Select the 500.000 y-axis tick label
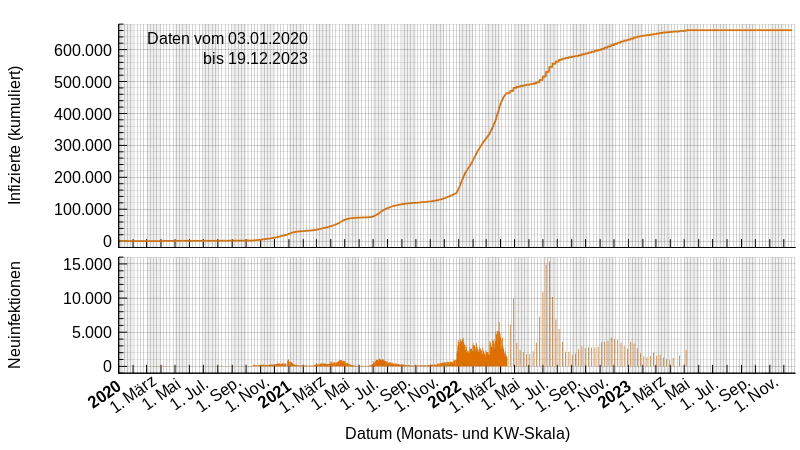This screenshot has height=450, width=800. [x=83, y=82]
